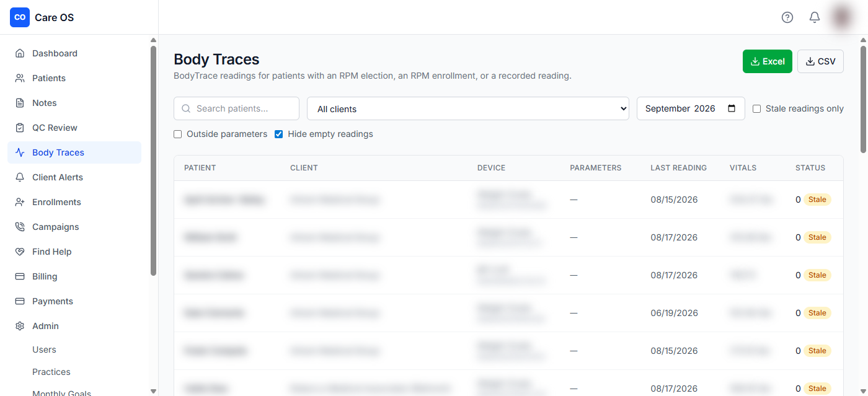Open the calendar picker icon in month field
Screen dimensions: 868x396
click(732, 108)
